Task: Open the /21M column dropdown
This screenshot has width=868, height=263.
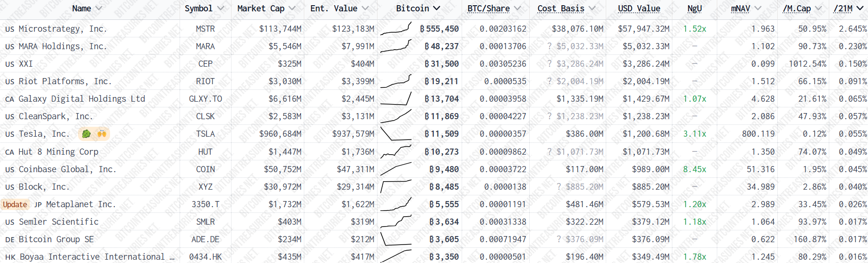Action: pos(860,9)
